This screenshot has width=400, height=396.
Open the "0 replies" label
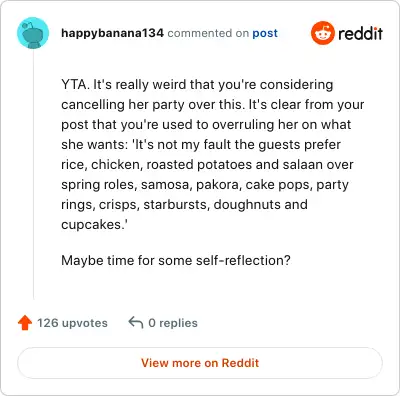(x=173, y=323)
